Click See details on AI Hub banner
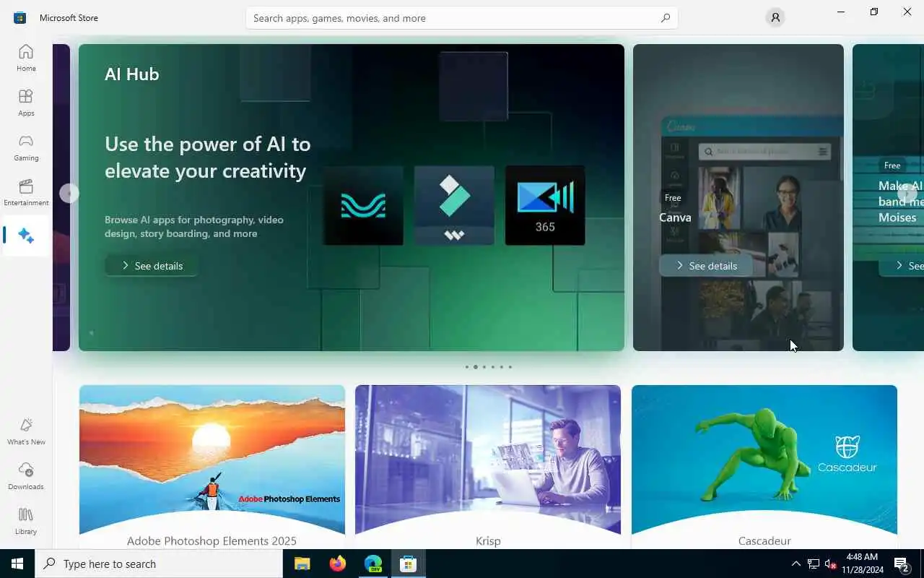Screen dimensions: 924x578 point(152,266)
